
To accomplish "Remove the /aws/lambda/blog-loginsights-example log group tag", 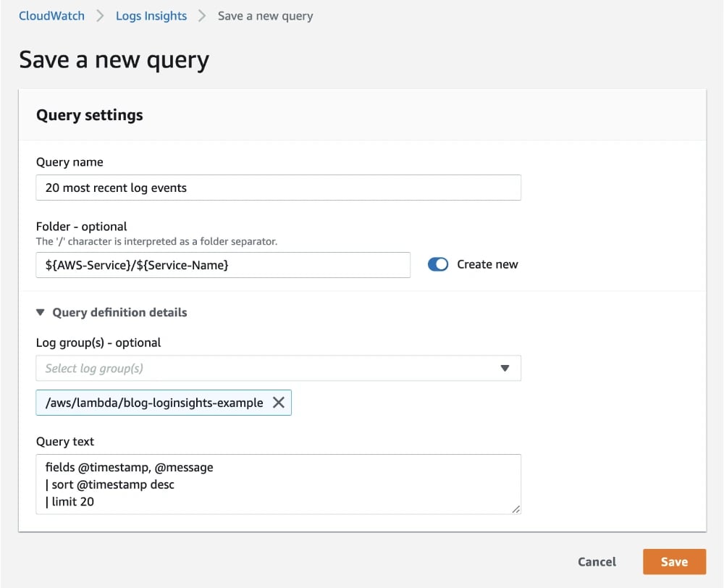I will coord(279,403).
